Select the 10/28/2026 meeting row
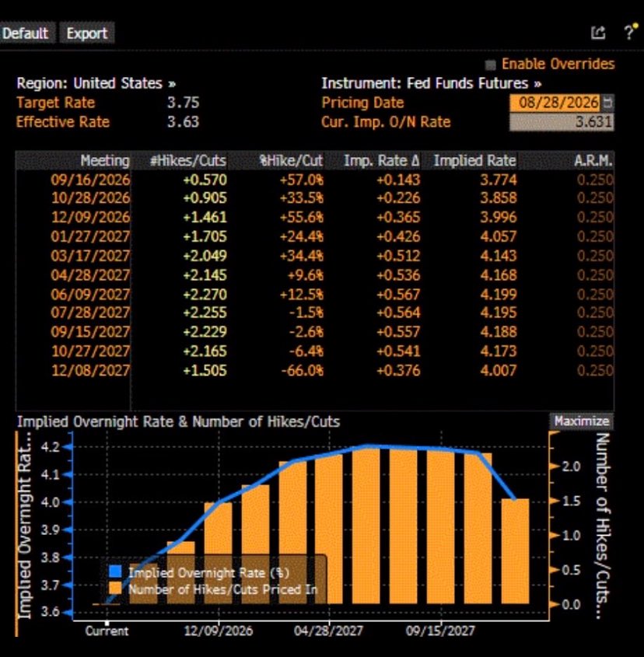Viewport: 644px width, 657px height. [314, 197]
